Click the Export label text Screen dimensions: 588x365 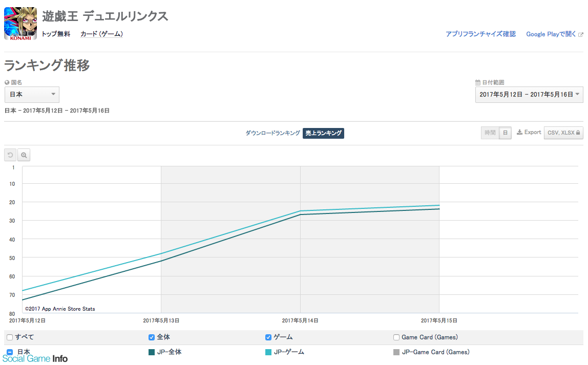click(533, 132)
